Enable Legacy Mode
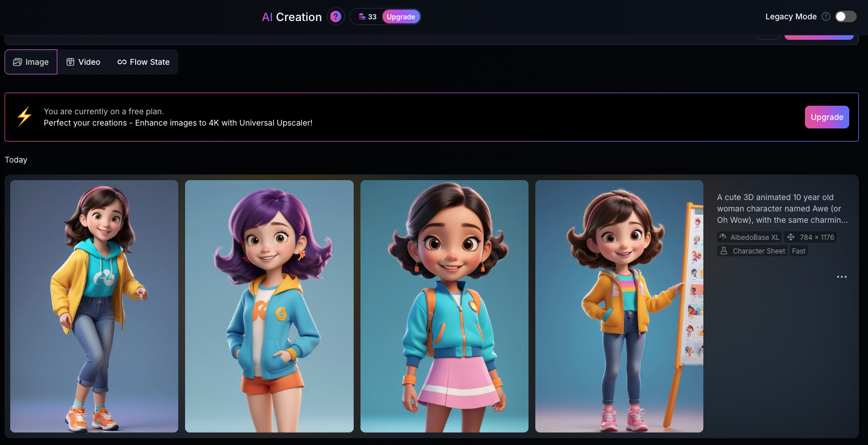Viewport: 868px width, 445px height. 845,16
